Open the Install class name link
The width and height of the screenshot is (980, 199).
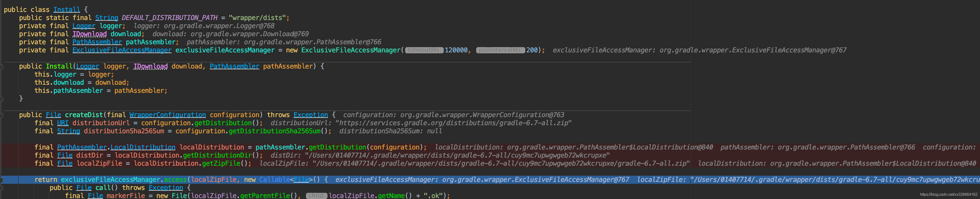[x=66, y=10]
